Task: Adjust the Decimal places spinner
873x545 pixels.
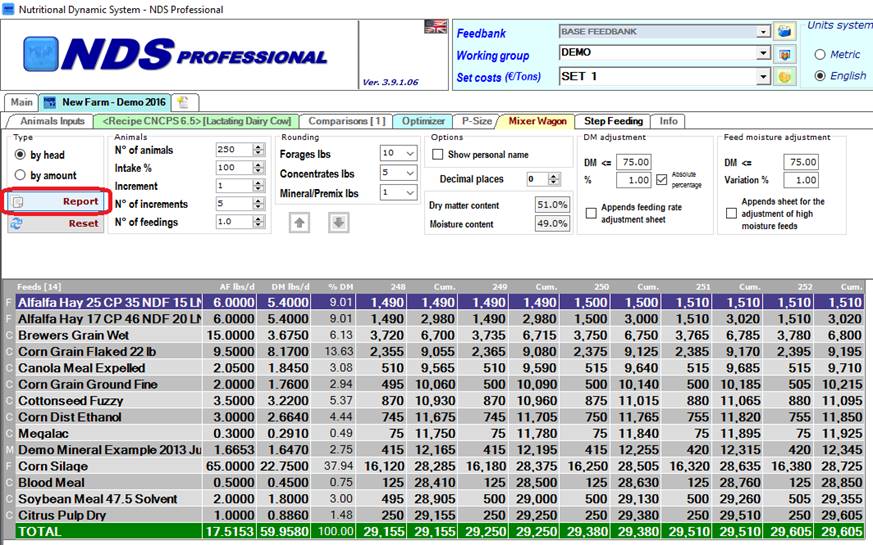Action: tap(553, 179)
